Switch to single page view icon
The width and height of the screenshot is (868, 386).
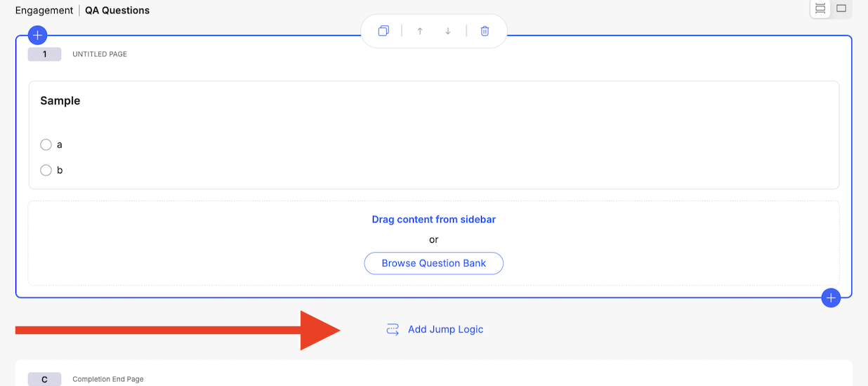pos(841,8)
